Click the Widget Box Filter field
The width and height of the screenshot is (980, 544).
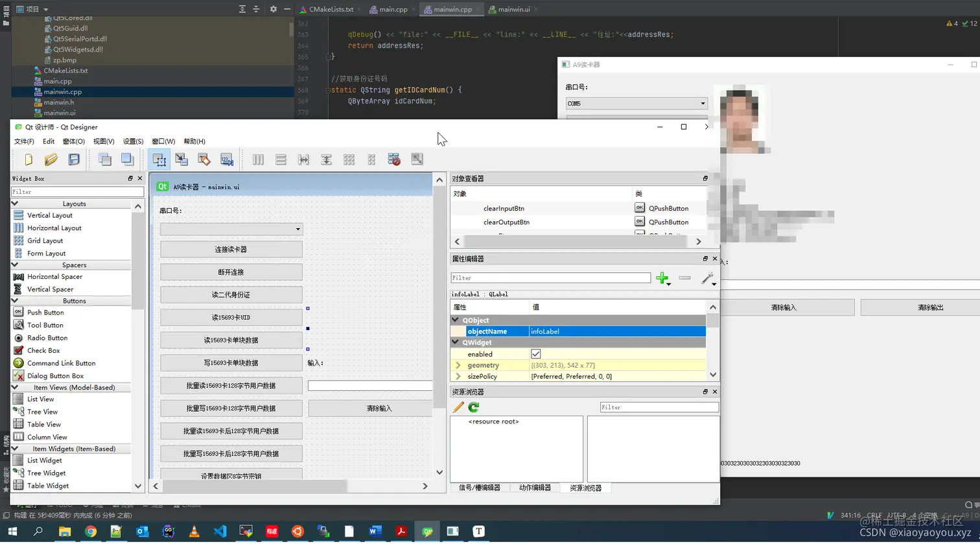point(77,192)
